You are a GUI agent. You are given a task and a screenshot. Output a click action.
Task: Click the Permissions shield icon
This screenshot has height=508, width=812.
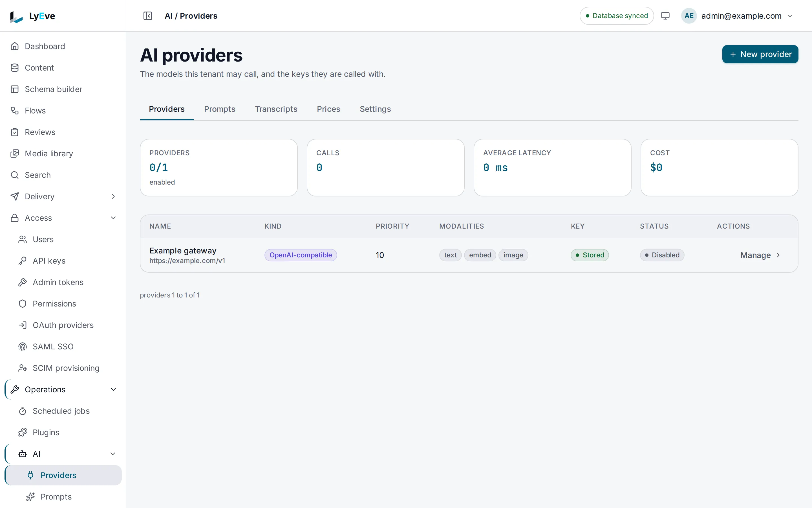(23, 304)
